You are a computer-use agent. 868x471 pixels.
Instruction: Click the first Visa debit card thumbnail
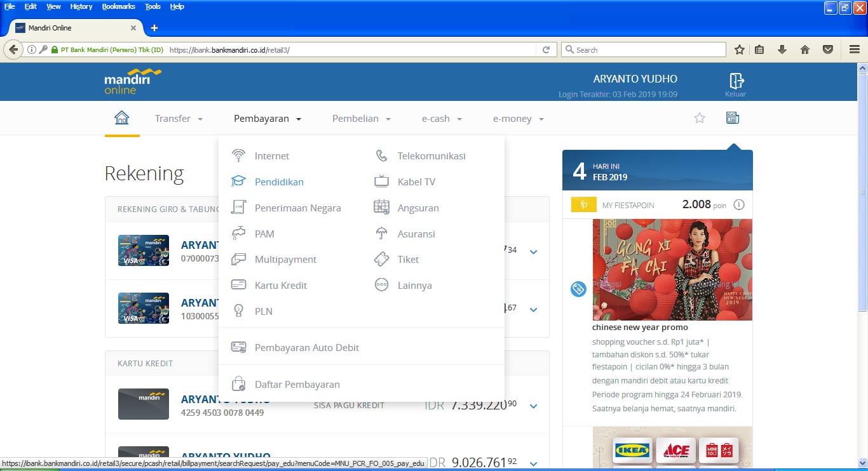[x=144, y=250]
